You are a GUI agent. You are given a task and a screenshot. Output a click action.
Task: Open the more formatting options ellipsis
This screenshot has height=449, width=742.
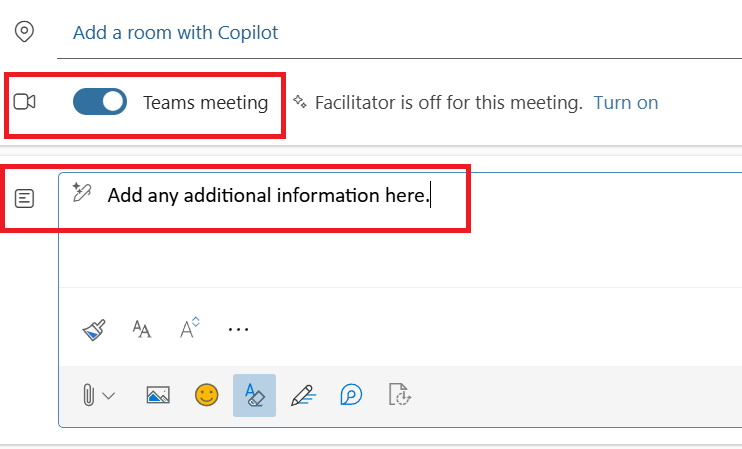coord(238,329)
